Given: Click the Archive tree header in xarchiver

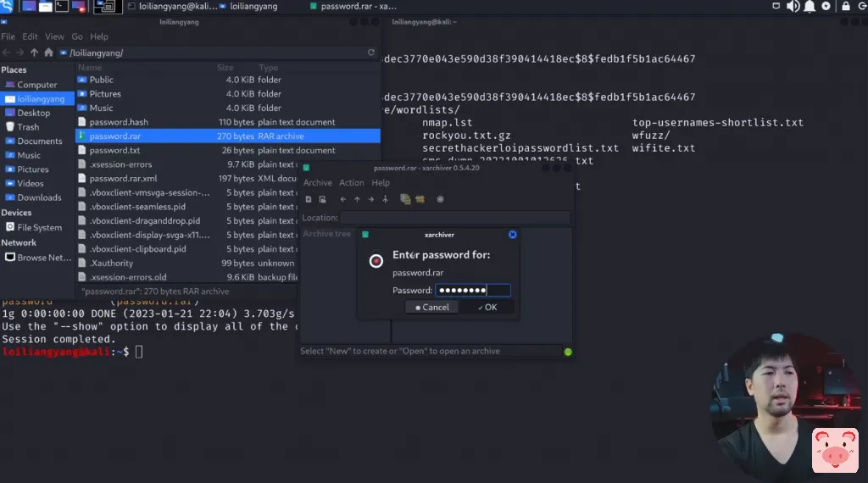Looking at the screenshot, I should 327,234.
